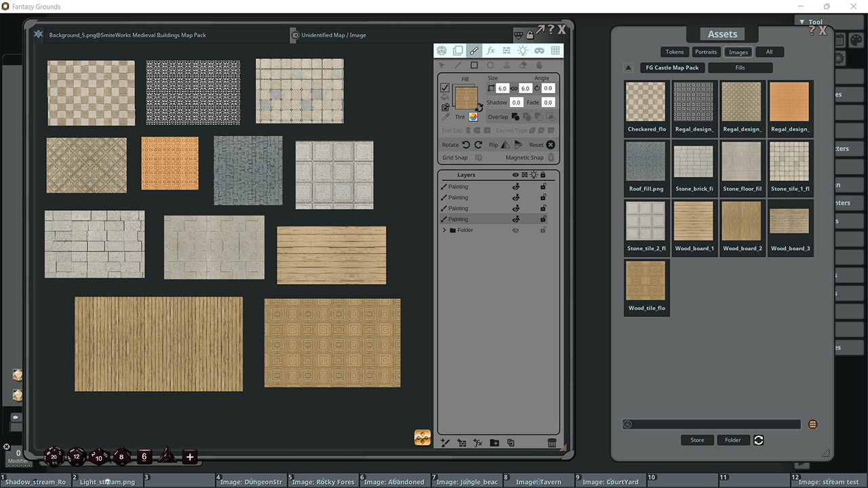Viewport: 868px width, 488px height.
Task: Flip the fill texture horizontally
Action: click(505, 144)
